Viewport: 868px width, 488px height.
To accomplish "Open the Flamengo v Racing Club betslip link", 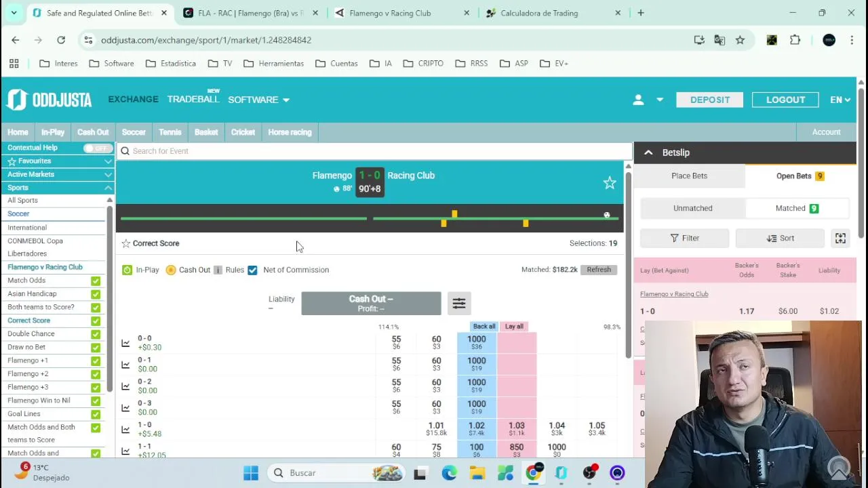I will coord(674,294).
